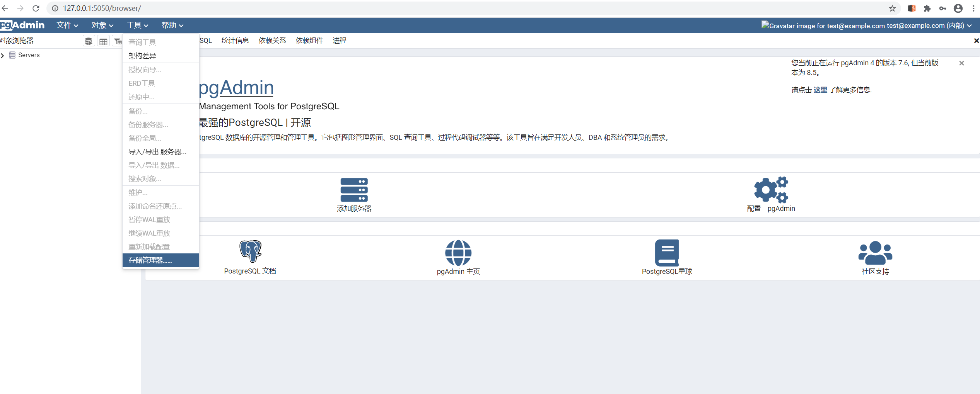The width and height of the screenshot is (980, 394).
Task: Open the 社区支持 people icon
Action: click(x=875, y=253)
